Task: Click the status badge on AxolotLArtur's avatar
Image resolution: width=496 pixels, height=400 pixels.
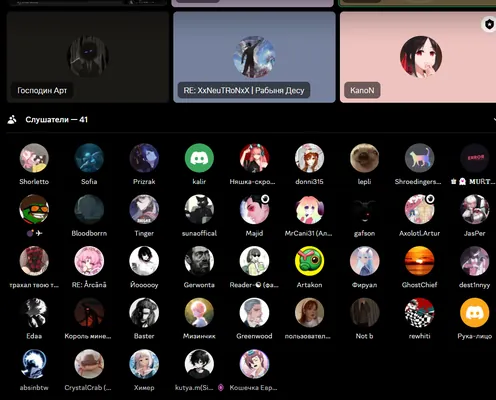Action: tap(430, 199)
